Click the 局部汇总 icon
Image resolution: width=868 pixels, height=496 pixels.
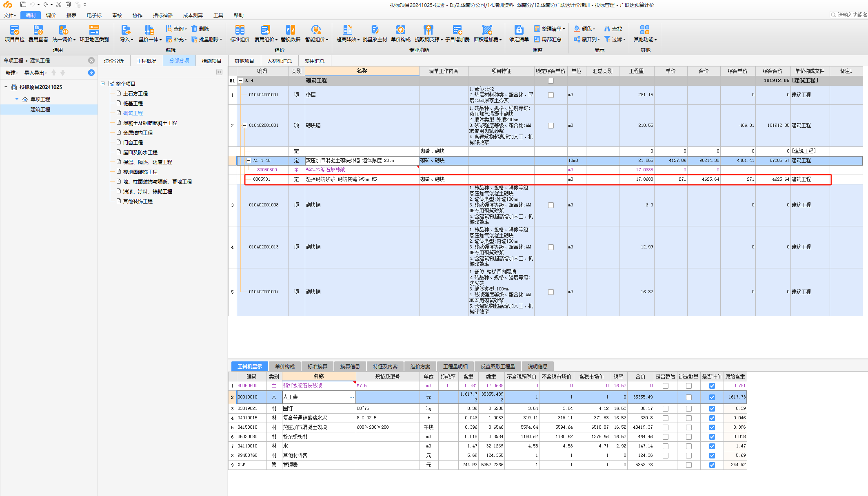click(x=537, y=39)
